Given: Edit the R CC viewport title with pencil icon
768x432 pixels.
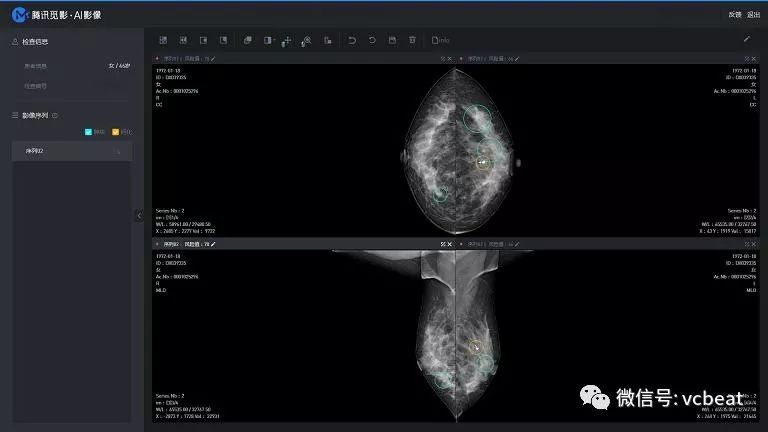Looking at the screenshot, I should (213, 59).
